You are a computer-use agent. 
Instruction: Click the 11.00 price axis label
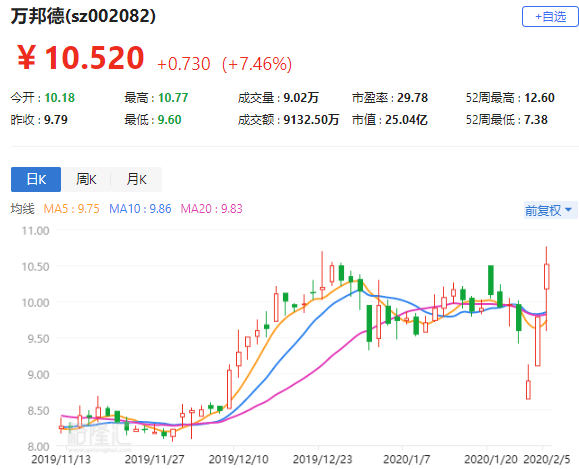(x=35, y=231)
